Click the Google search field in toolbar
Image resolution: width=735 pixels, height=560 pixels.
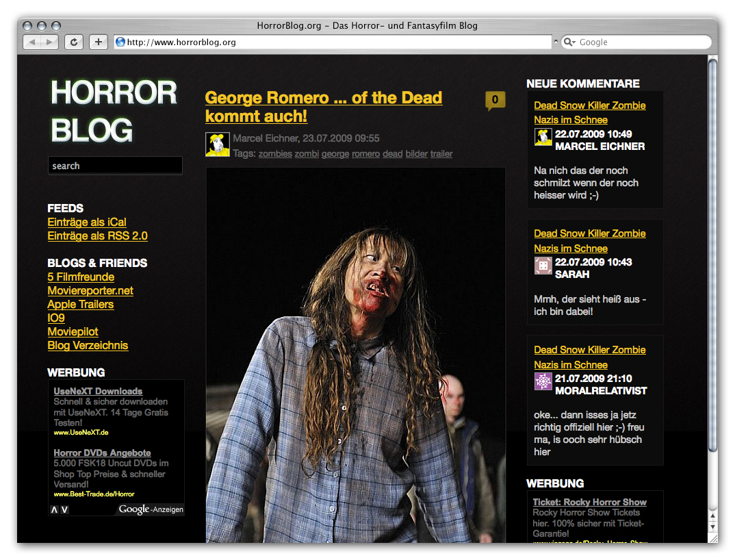coord(636,42)
